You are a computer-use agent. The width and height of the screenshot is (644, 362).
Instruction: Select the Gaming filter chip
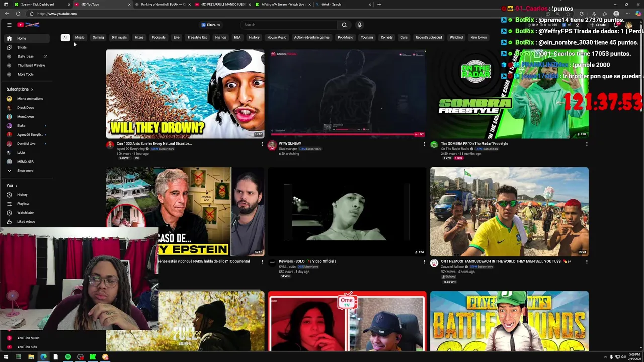point(98,37)
